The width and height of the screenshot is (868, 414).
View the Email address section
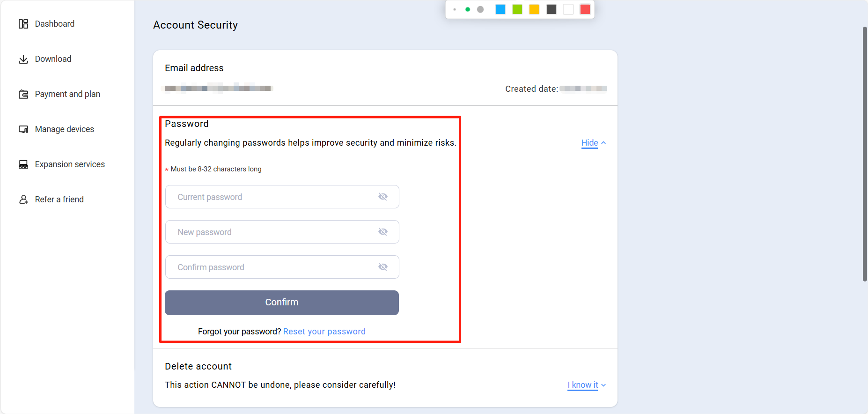(194, 67)
